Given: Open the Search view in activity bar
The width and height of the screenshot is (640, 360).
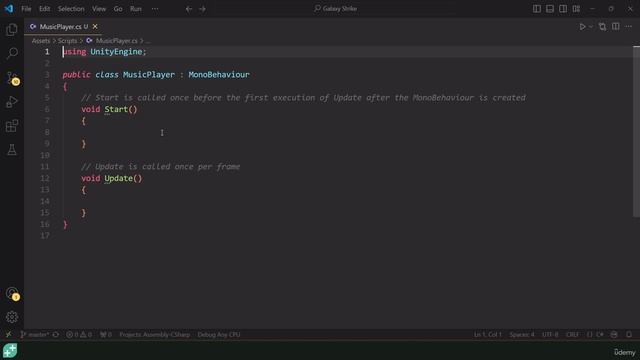Looking at the screenshot, I should pos(12,53).
